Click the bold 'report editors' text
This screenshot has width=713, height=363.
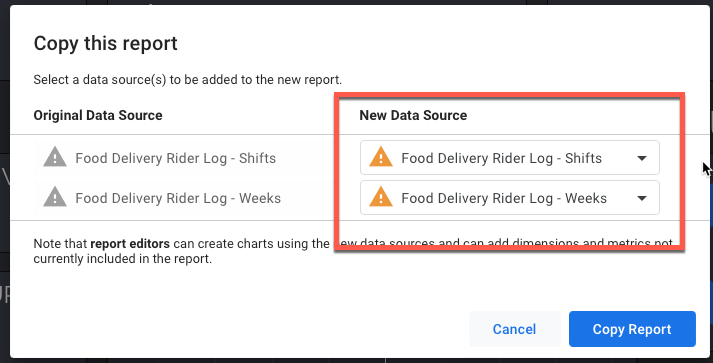[130, 244]
